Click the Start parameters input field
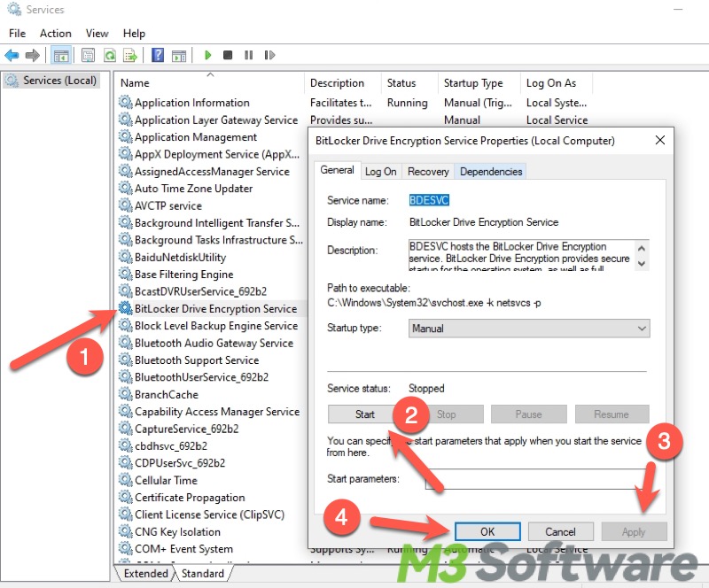709x588 pixels. point(536,479)
